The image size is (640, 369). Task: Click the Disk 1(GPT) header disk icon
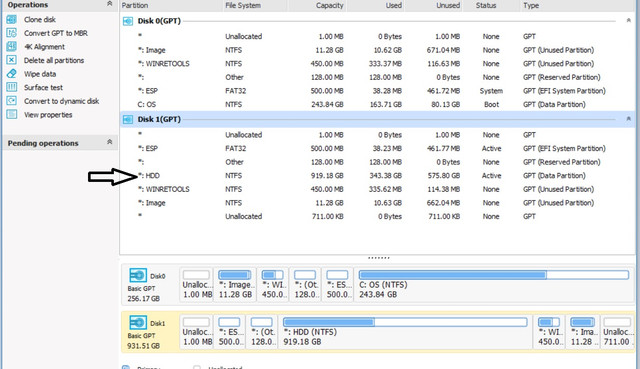tap(128, 119)
